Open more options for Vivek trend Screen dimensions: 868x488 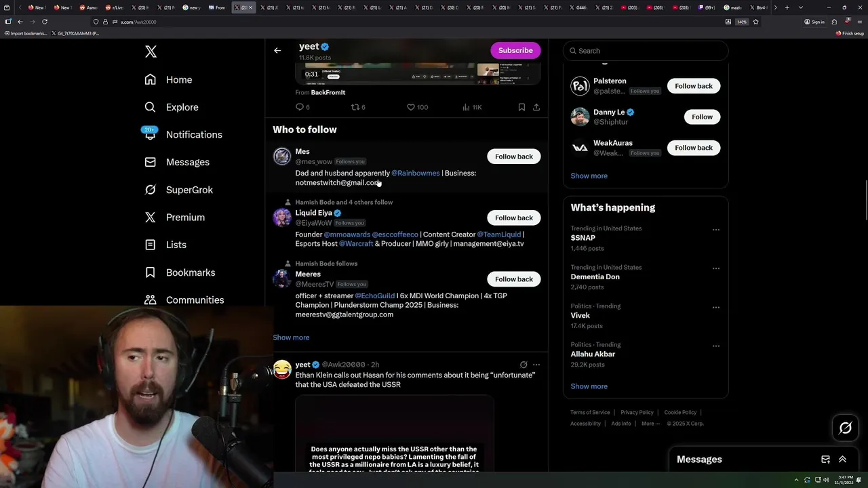(x=716, y=307)
